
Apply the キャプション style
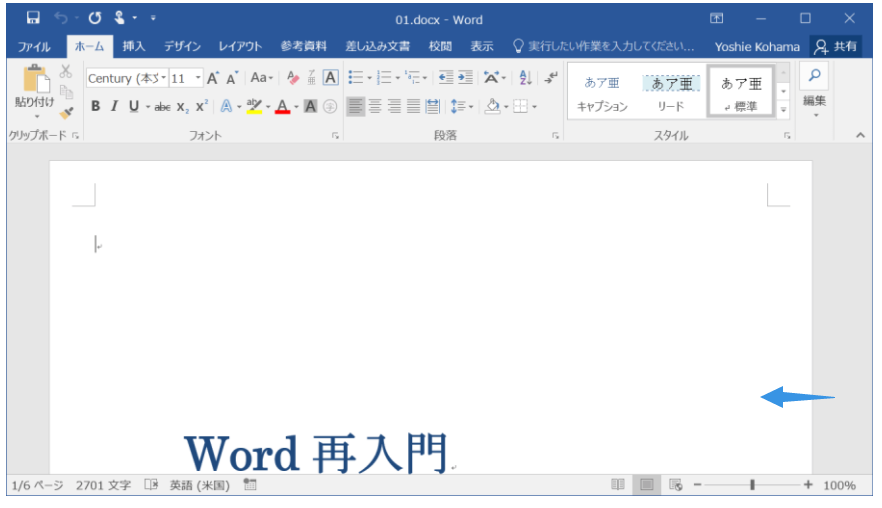602,94
